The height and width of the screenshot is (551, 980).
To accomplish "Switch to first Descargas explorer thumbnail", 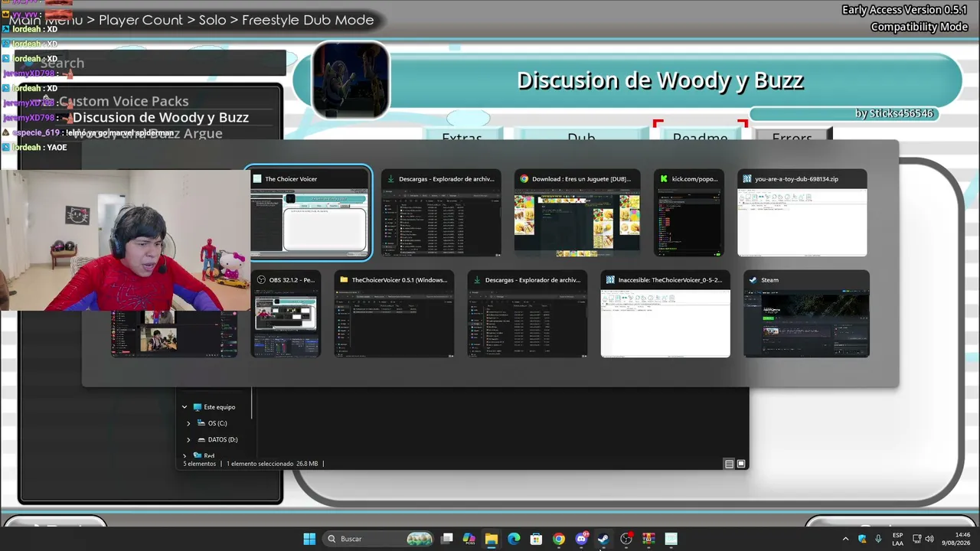I will (x=442, y=213).
